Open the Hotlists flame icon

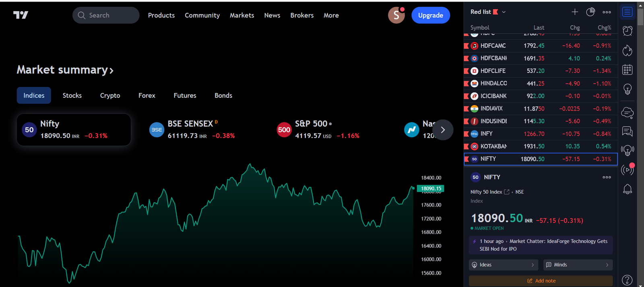point(627,50)
